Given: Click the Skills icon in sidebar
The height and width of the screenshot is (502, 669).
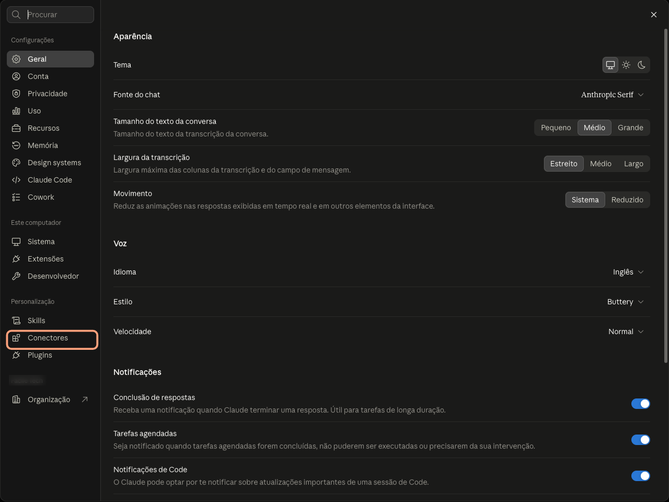Looking at the screenshot, I should tap(16, 321).
